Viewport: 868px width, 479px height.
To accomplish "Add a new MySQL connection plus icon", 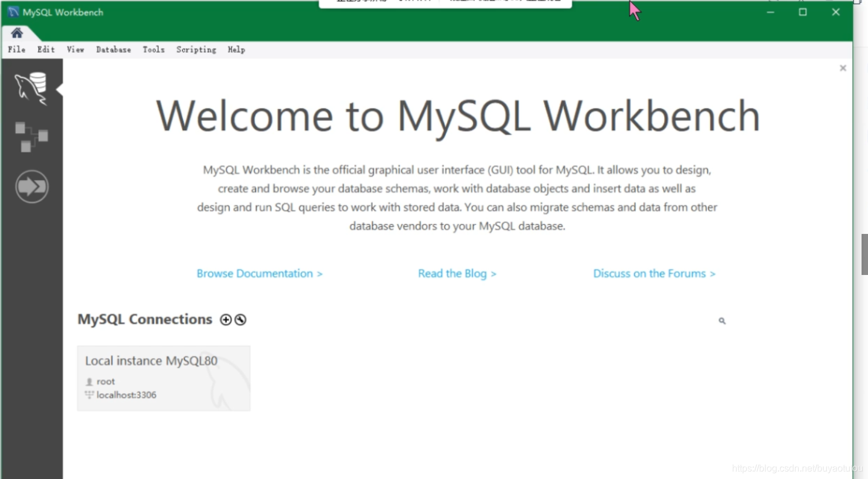I will pos(226,320).
